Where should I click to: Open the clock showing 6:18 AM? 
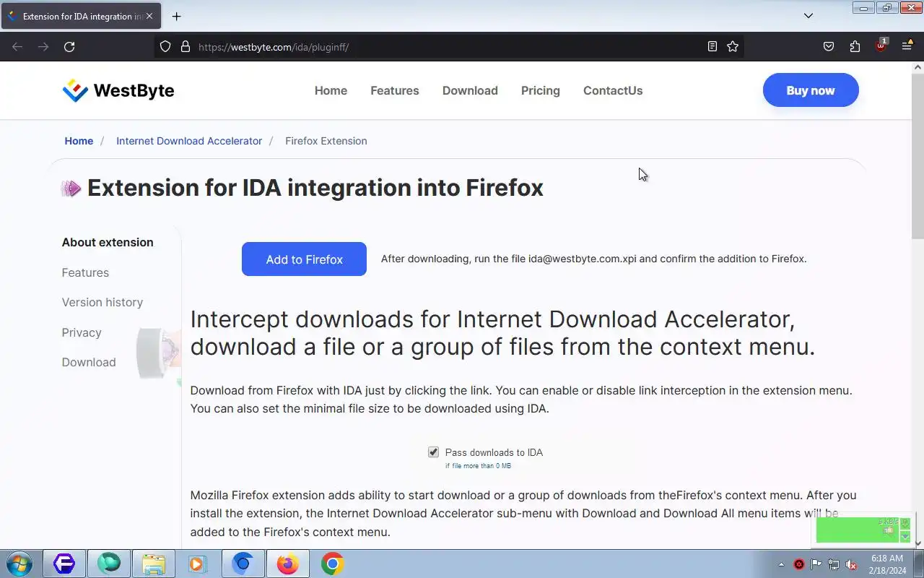pyautogui.click(x=886, y=564)
